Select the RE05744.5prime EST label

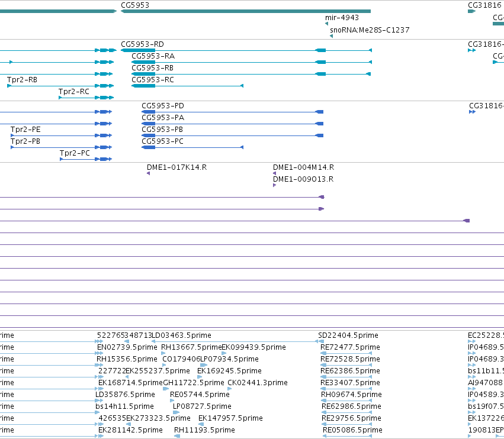point(200,395)
